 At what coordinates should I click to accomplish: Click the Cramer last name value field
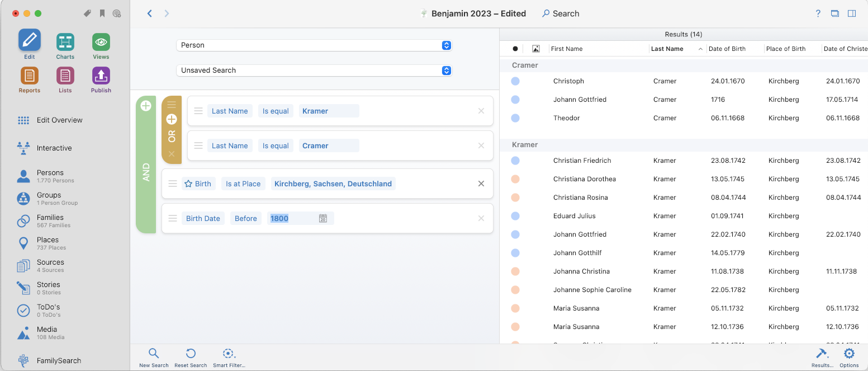329,146
